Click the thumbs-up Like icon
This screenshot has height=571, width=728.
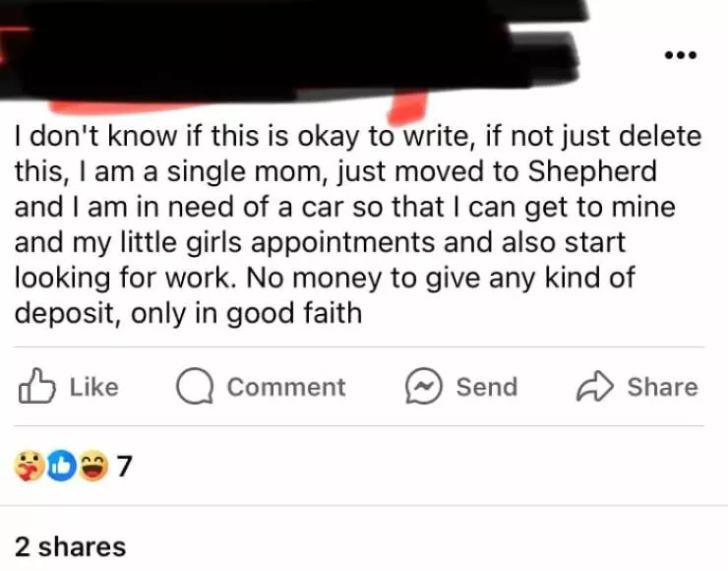click(36, 386)
